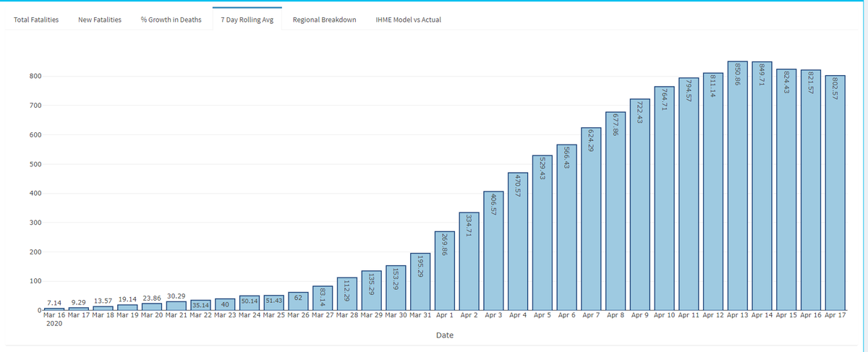This screenshot has width=868, height=352.
Task: Click the value label 19.14
Action: (128, 299)
